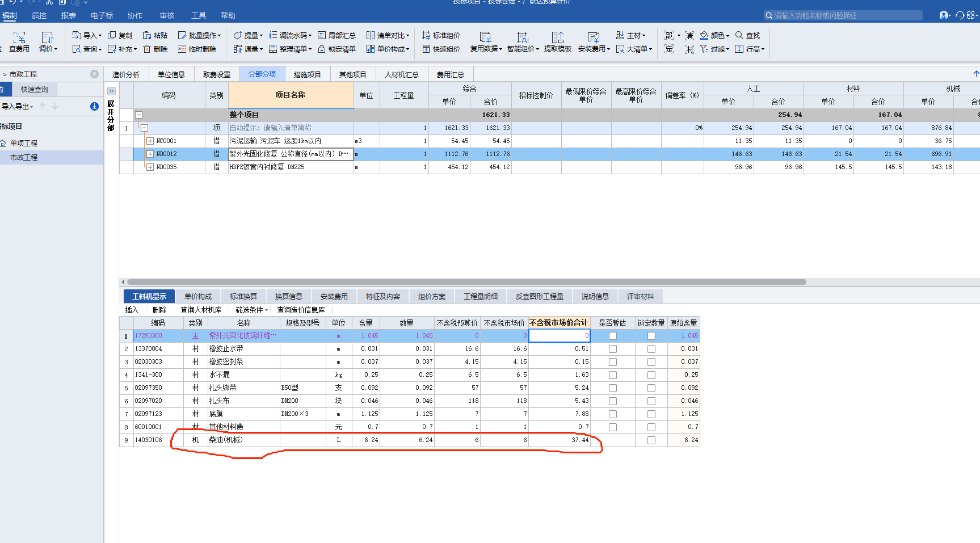Switch to the 单价构成 bottom tab

(x=197, y=296)
